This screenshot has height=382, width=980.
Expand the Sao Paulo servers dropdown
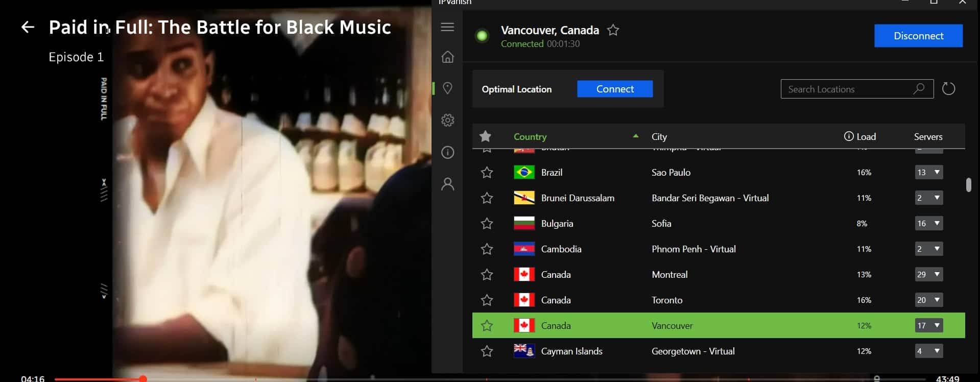coord(928,172)
